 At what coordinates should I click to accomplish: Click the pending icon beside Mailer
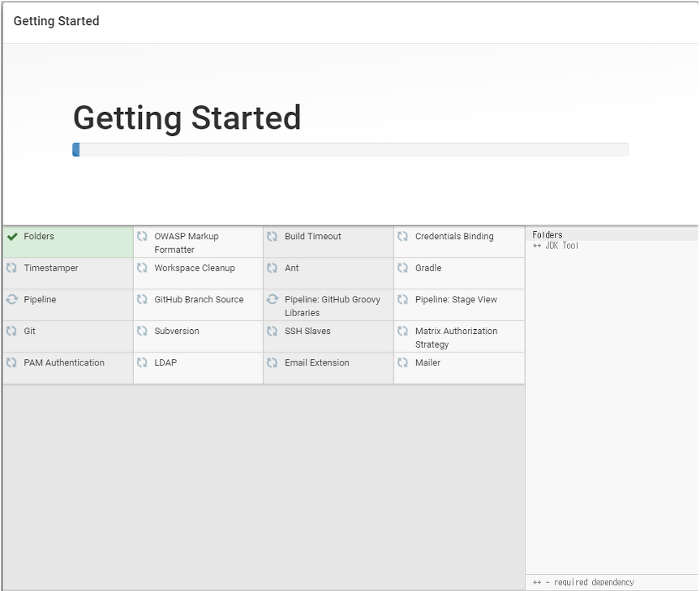[x=402, y=362]
